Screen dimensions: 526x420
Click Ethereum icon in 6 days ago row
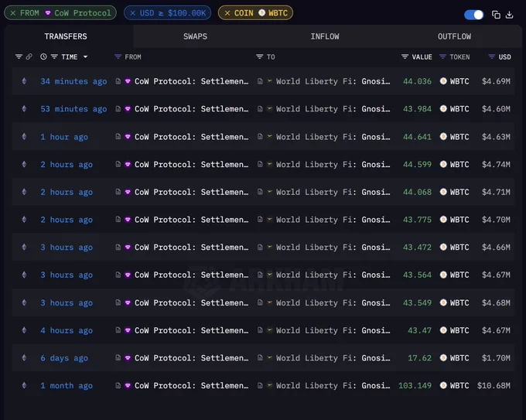point(24,357)
